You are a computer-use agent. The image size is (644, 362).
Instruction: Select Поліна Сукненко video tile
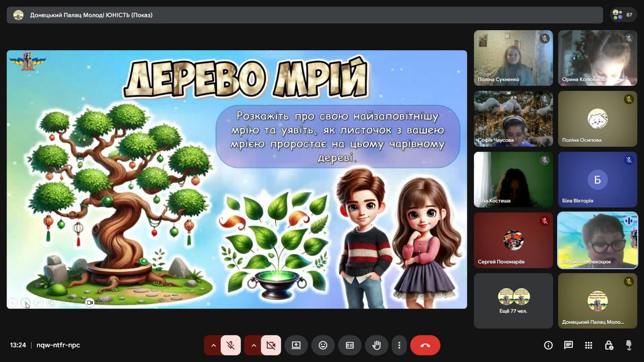513,58
